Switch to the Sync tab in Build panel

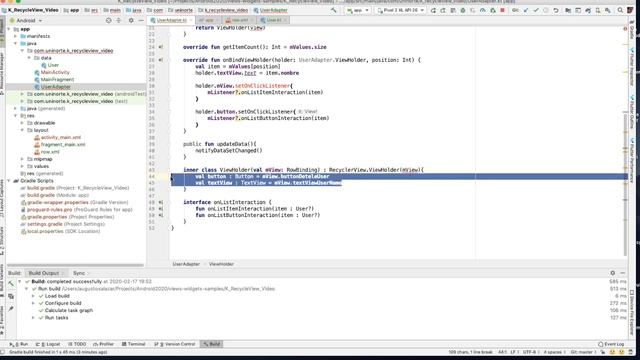[x=79, y=273]
